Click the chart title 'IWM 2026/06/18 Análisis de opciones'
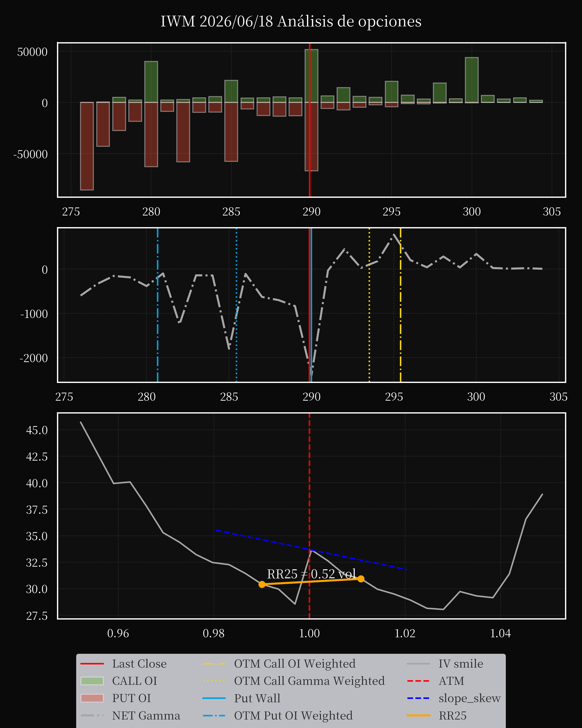Screen dimensions: 582x728 pyautogui.click(x=291, y=22)
